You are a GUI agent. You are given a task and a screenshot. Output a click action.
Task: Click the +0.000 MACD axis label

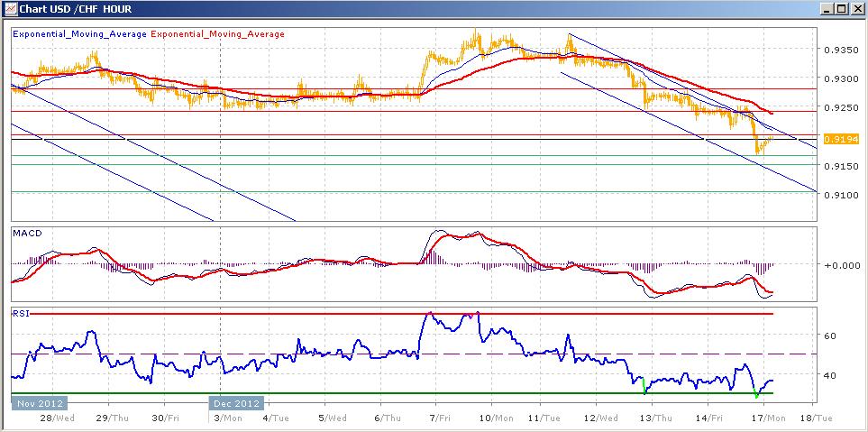click(x=840, y=265)
